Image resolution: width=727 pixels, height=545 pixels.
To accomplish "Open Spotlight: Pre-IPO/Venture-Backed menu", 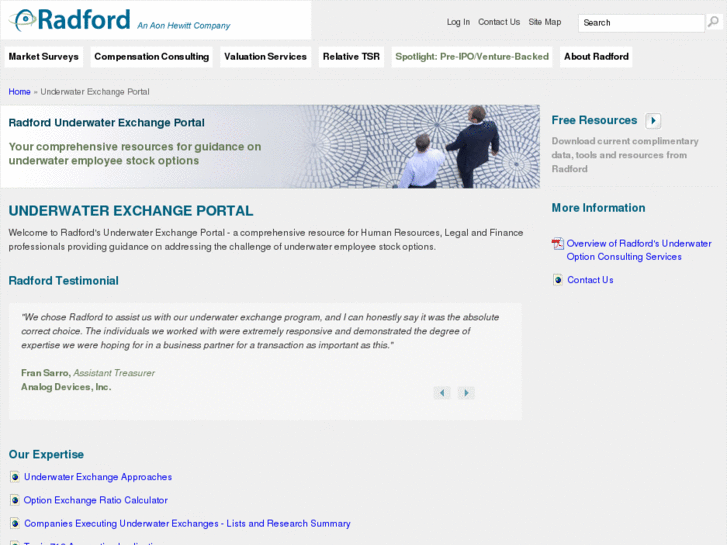I will point(472,57).
